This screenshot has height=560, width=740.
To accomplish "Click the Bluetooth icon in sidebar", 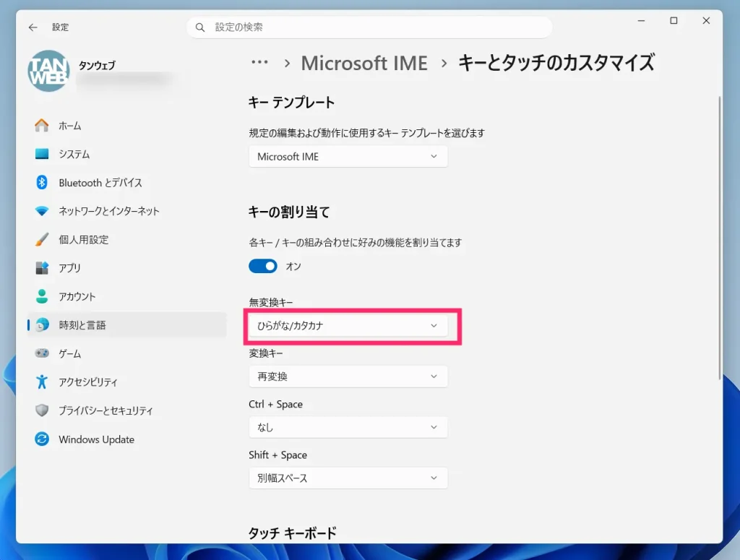I will 41,182.
